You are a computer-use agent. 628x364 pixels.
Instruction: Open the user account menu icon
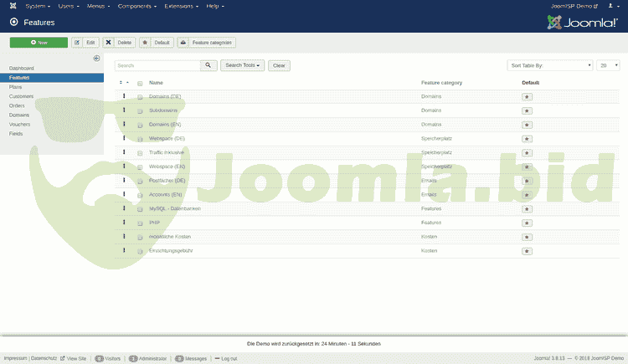click(x=612, y=6)
